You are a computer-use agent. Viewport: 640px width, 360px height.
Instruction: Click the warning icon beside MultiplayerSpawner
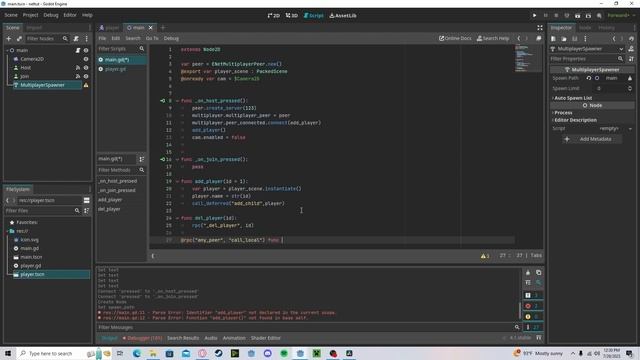tap(86, 85)
